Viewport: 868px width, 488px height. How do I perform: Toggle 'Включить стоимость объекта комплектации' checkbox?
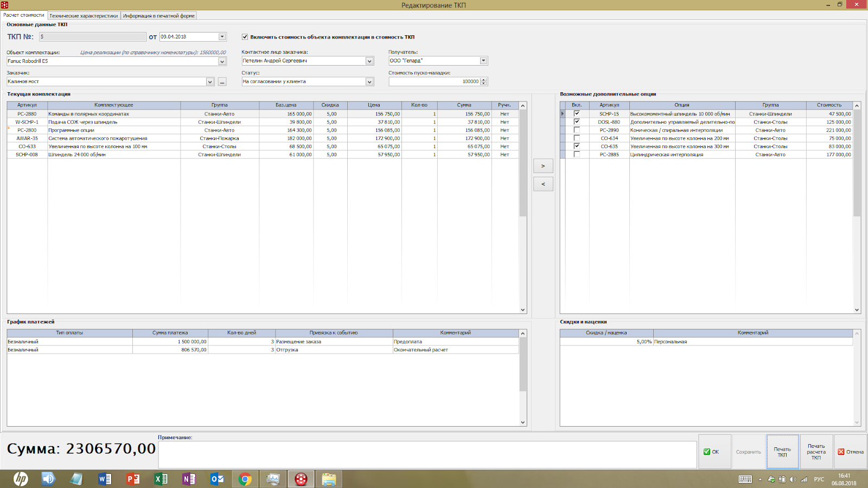tap(245, 37)
